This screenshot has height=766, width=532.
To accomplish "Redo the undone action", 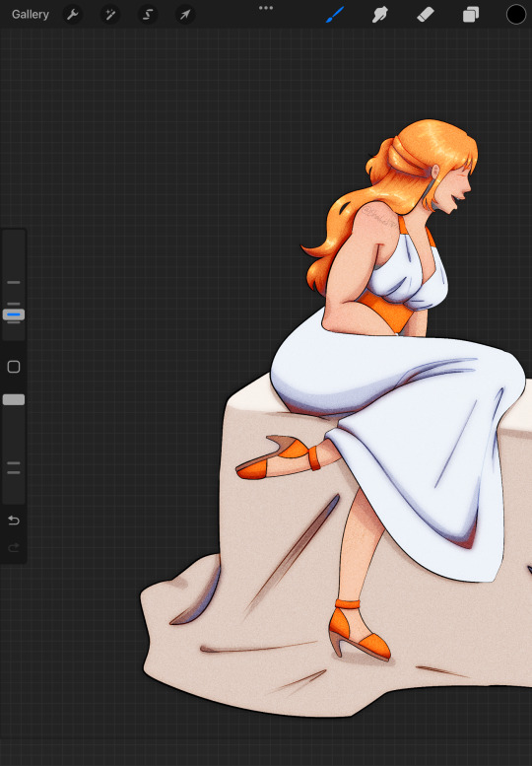I will tap(14, 547).
